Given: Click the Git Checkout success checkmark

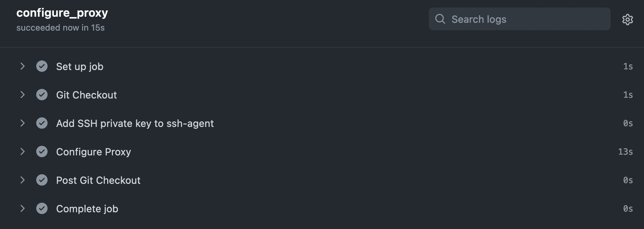Looking at the screenshot, I should tap(42, 95).
